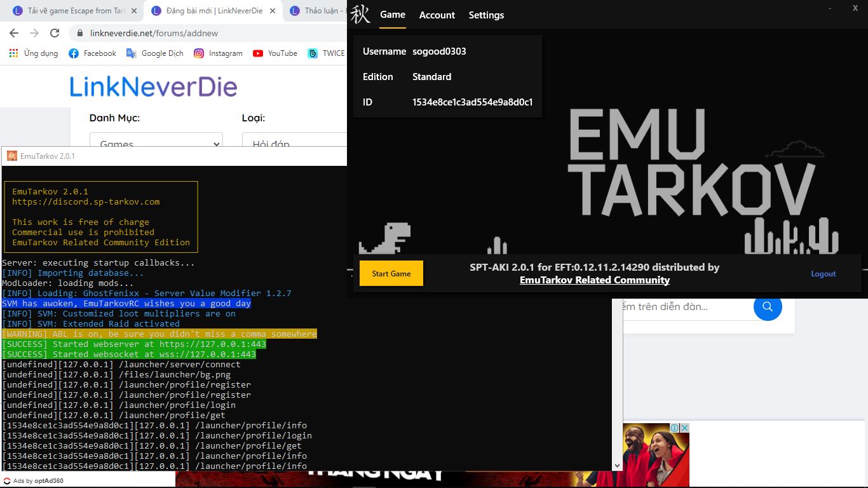The image size is (868, 488).
Task: Open the EmuTarkov Related Community link
Action: 594,280
